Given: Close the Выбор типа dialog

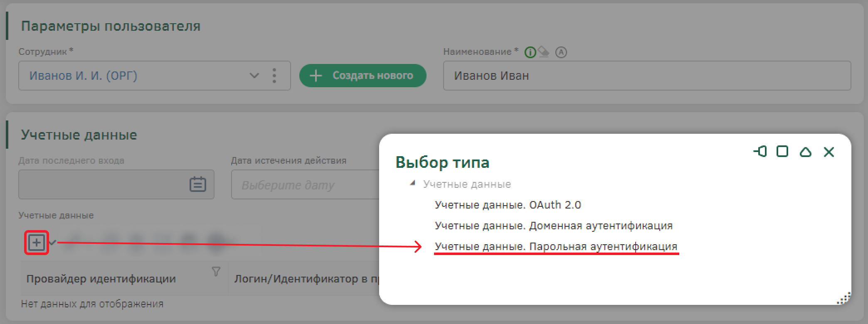Looking at the screenshot, I should 829,152.
